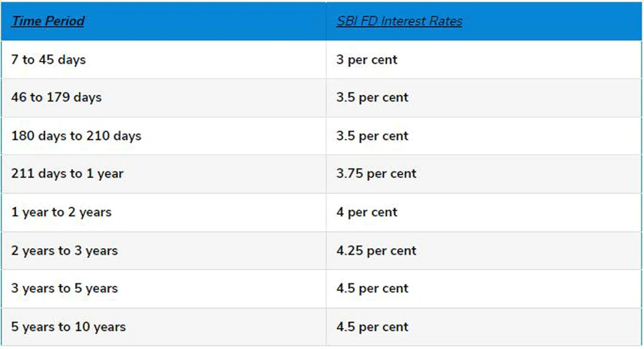The image size is (644, 349).
Task: Select the 1 year to 2 years cell
Action: pos(61,212)
